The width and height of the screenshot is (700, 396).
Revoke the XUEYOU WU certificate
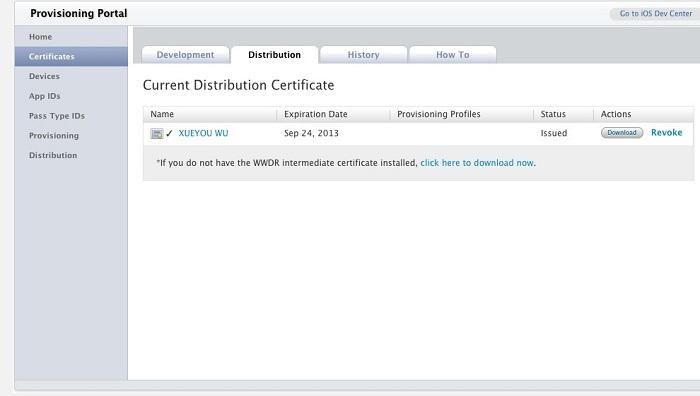point(667,133)
